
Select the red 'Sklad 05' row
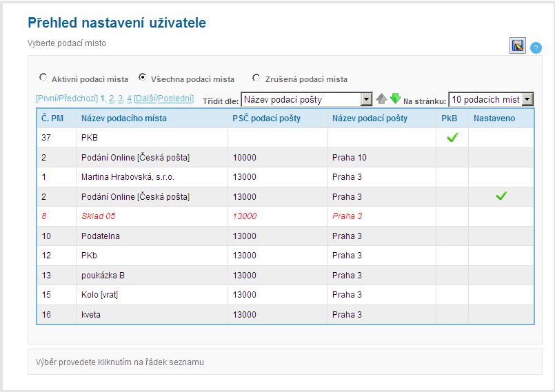98,216
